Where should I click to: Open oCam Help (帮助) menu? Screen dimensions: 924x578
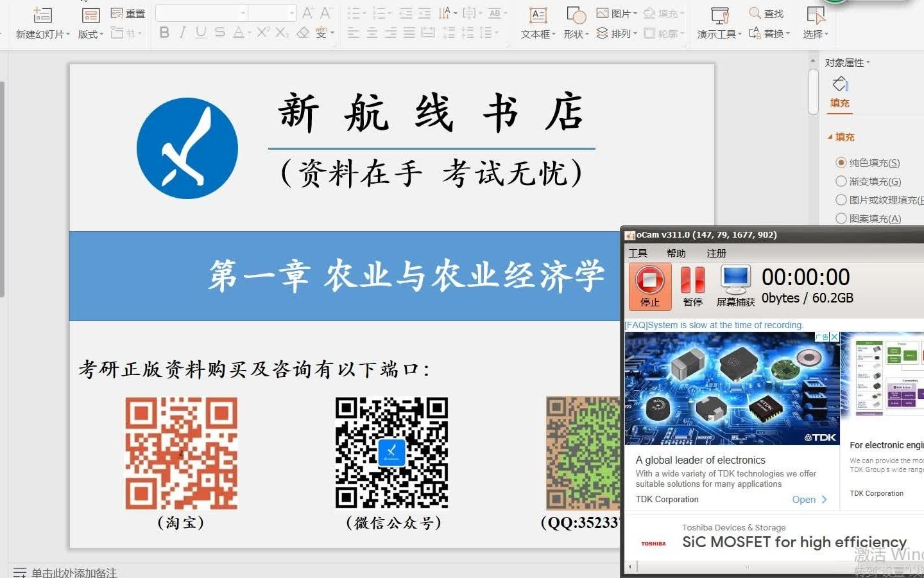click(676, 253)
